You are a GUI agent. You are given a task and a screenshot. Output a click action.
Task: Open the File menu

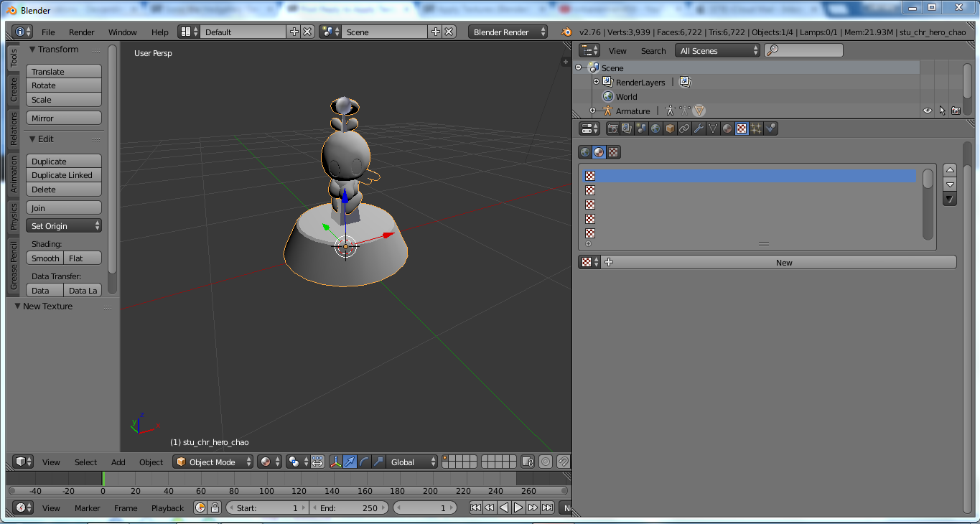(48, 32)
